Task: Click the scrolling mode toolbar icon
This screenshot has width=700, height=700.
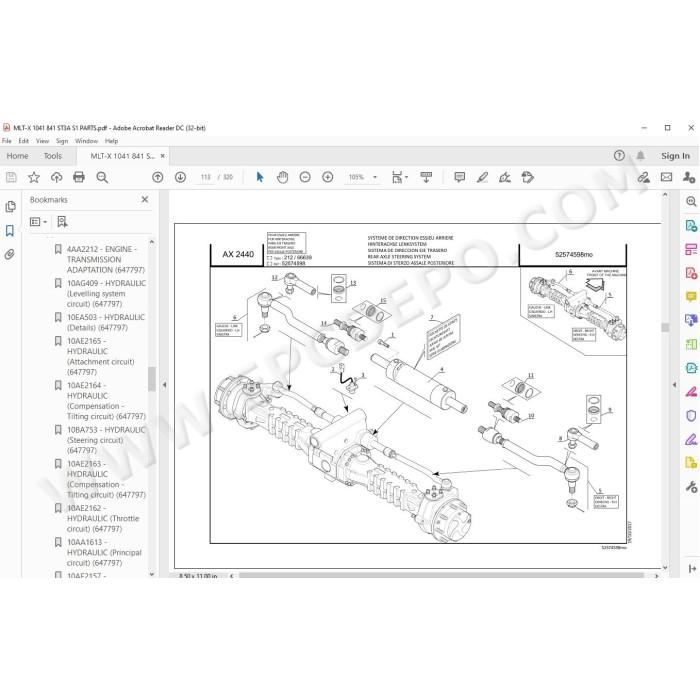Action: tap(426, 177)
